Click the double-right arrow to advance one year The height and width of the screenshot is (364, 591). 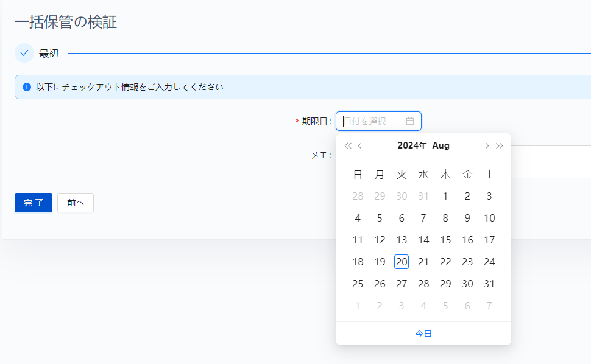tap(500, 145)
